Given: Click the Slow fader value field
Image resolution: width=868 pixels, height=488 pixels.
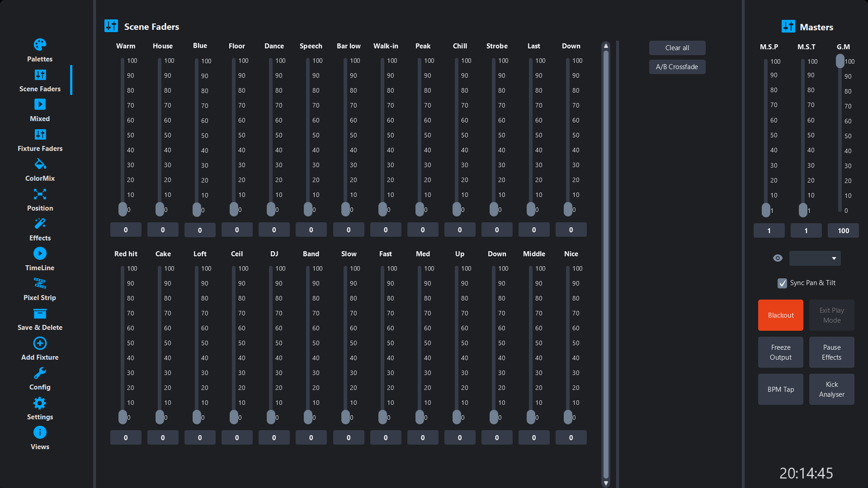Looking at the screenshot, I should 349,438.
